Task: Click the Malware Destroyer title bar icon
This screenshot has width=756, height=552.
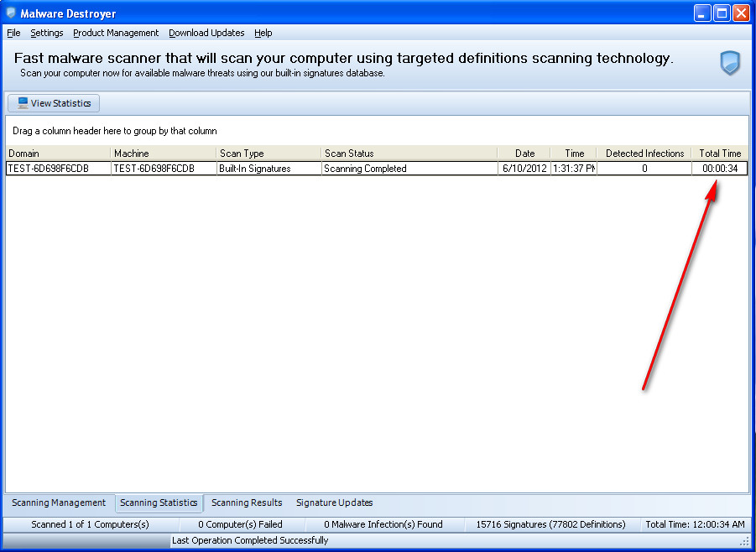Action: click(11, 13)
